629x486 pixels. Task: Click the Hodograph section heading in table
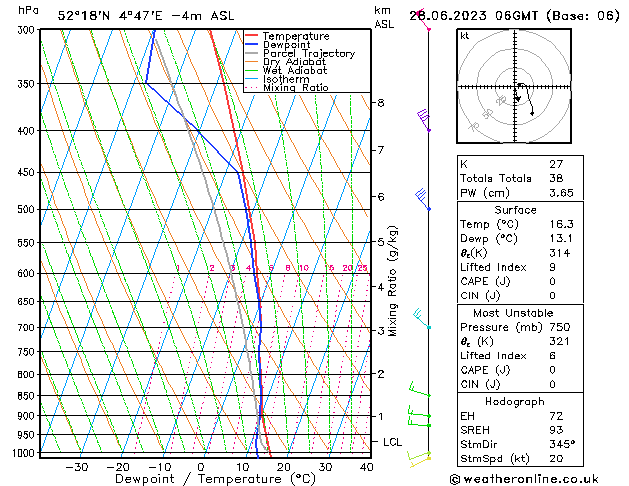[x=515, y=400]
